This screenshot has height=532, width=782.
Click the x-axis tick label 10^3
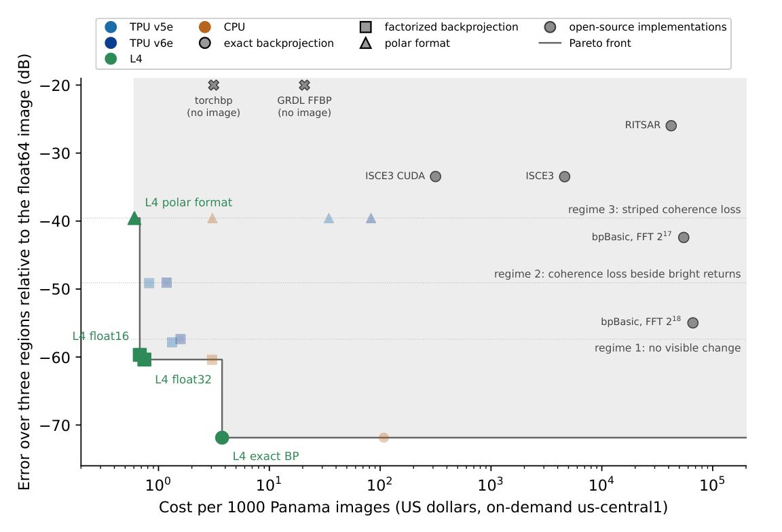pyautogui.click(x=491, y=483)
